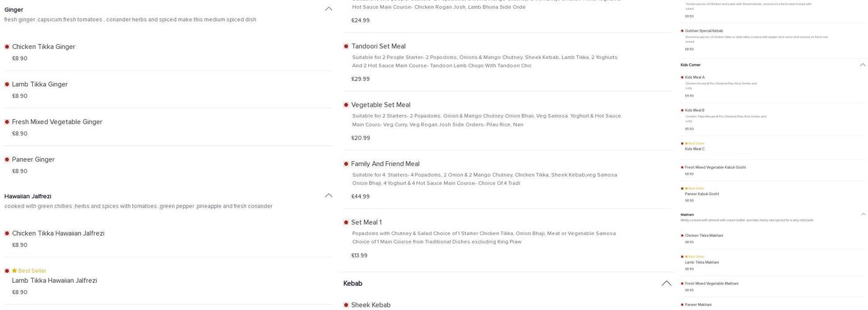Select Fresh Mixed Vegetable Ginger dish
Screen dimensions: 868x310
57,122
